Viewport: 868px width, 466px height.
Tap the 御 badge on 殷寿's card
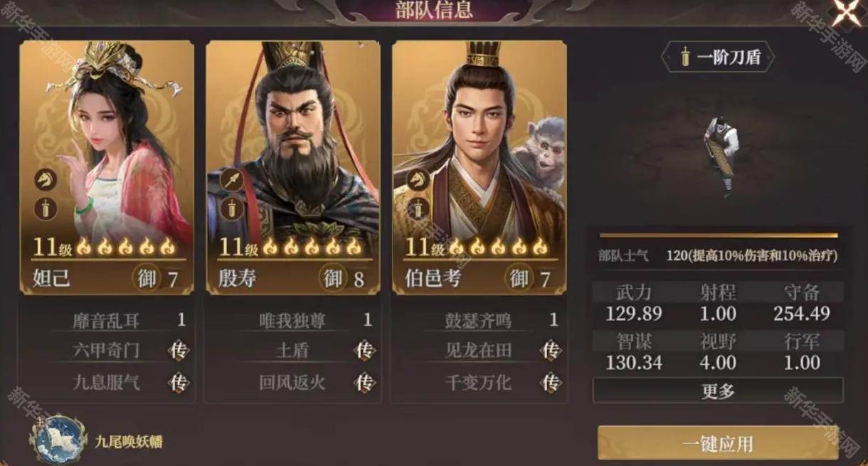click(333, 278)
